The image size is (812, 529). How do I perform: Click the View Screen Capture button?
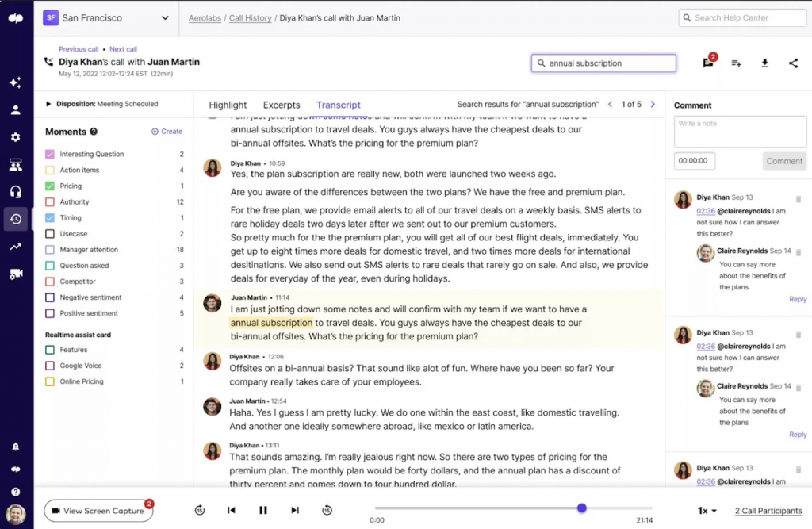pyautogui.click(x=98, y=511)
